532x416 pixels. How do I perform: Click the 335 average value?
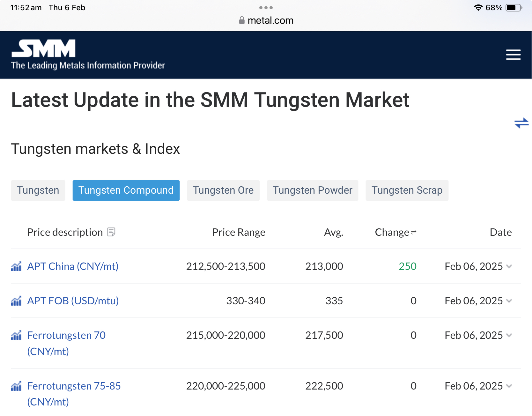[334, 301]
